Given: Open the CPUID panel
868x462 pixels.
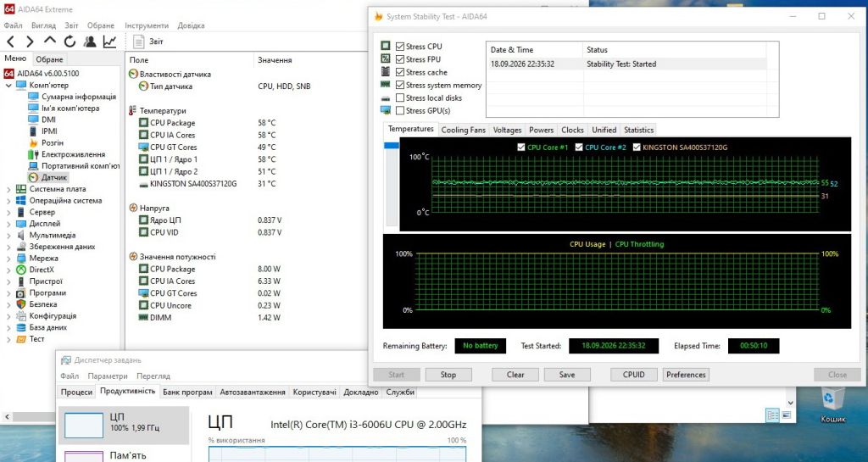Looking at the screenshot, I should click(x=634, y=375).
